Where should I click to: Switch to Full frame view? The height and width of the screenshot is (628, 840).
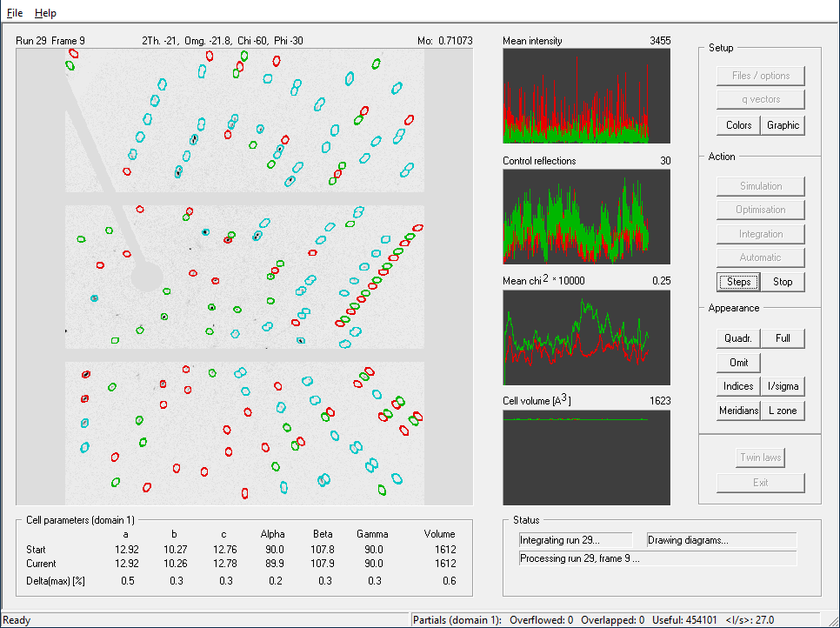(783, 338)
